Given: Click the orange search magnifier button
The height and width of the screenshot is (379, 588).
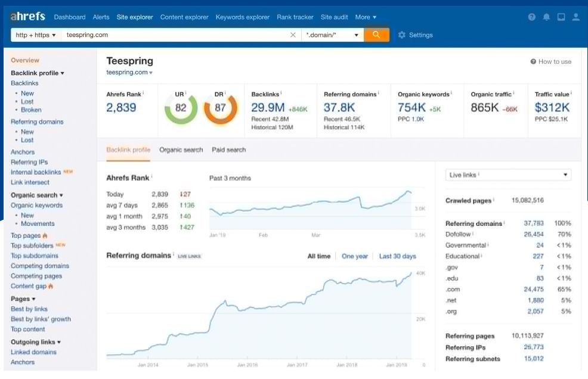Looking at the screenshot, I should pos(376,35).
